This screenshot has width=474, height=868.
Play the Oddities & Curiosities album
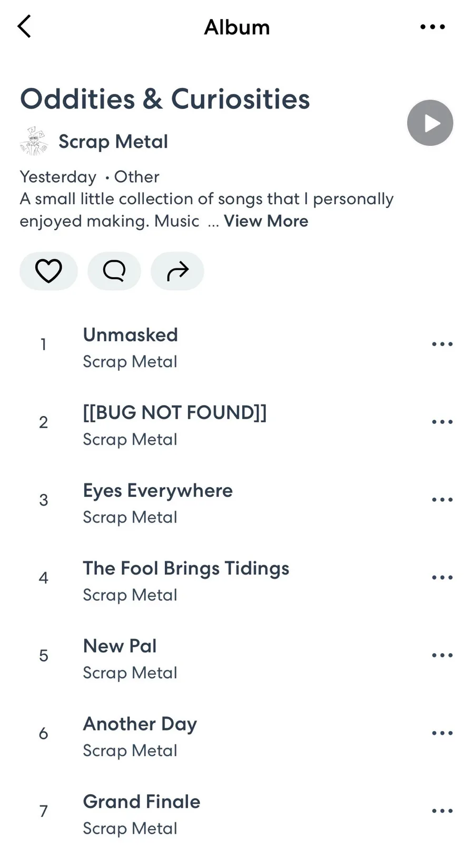pos(430,123)
